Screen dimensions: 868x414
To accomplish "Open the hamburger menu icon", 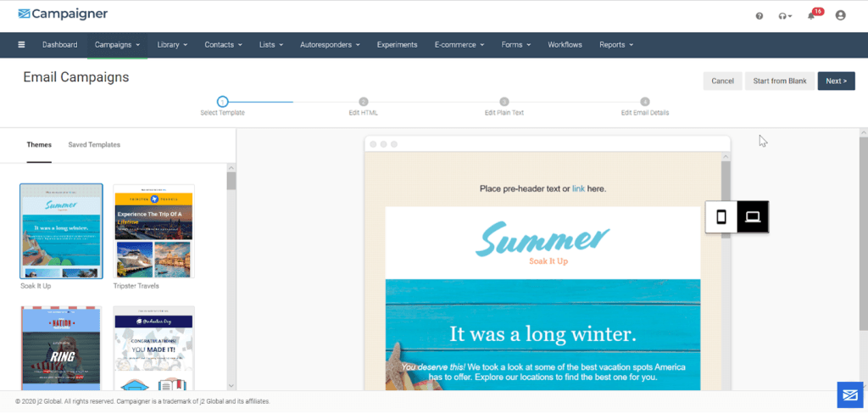I will (21, 45).
